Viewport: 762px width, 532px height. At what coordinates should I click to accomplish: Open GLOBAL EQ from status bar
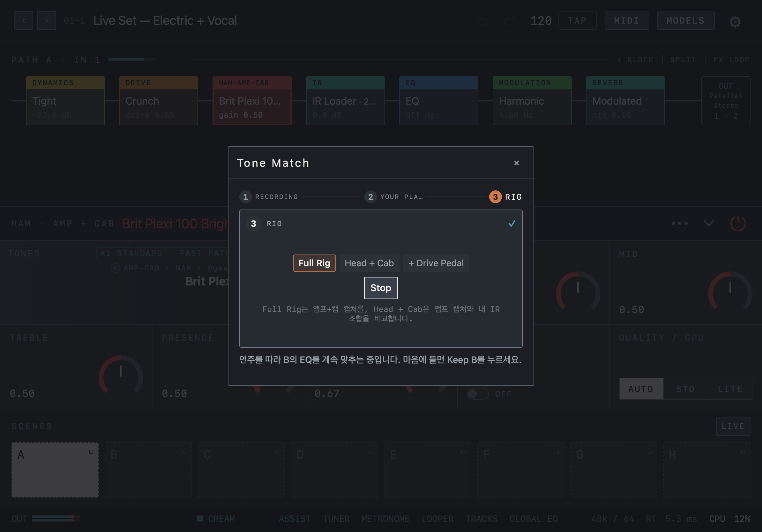coord(534,519)
